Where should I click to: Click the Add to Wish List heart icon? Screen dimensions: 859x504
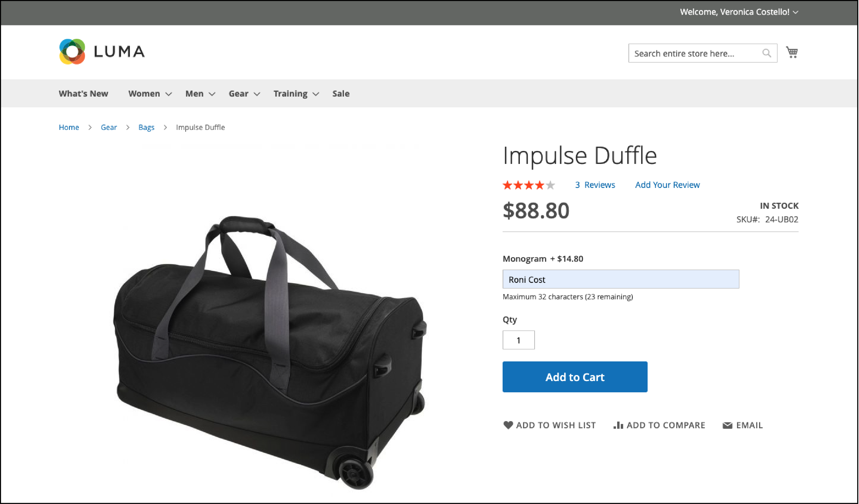(x=508, y=425)
